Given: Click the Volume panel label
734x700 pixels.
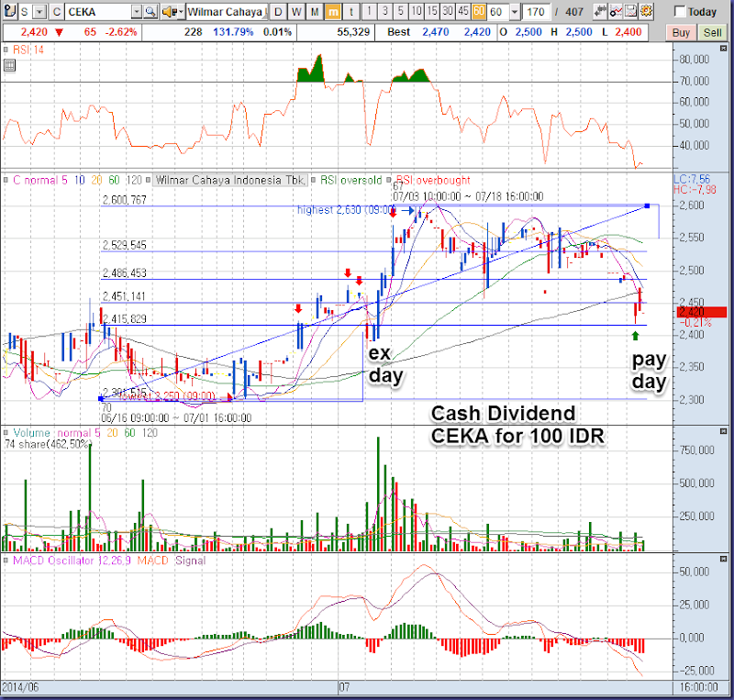Looking at the screenshot, I should 31,433.
